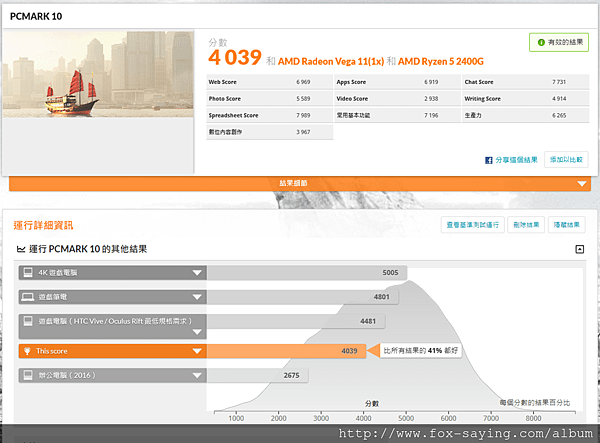This screenshot has height=443, width=600.
Task: Click the Chat Score row
Action: (525, 82)
